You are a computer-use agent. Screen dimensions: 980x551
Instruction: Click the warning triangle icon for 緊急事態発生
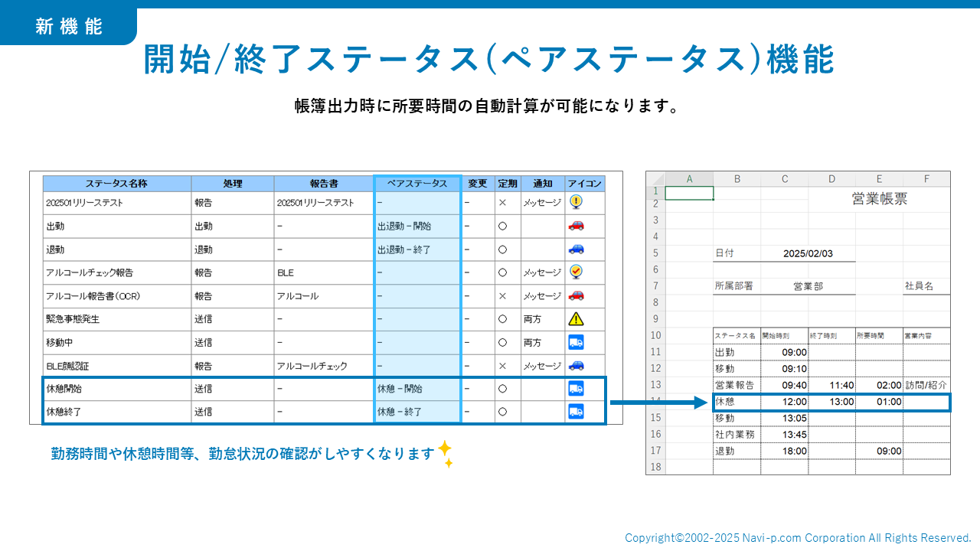tap(577, 318)
